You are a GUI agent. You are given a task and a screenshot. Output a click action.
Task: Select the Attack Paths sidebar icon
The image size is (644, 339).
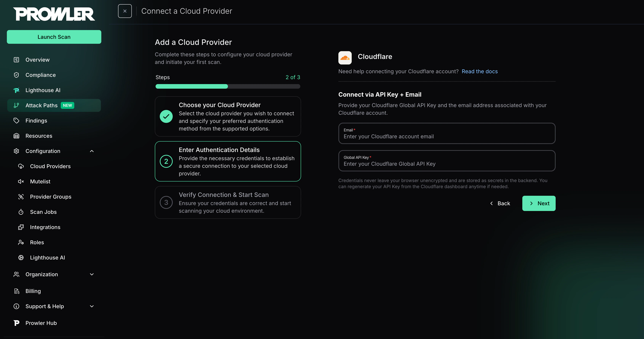click(x=16, y=105)
